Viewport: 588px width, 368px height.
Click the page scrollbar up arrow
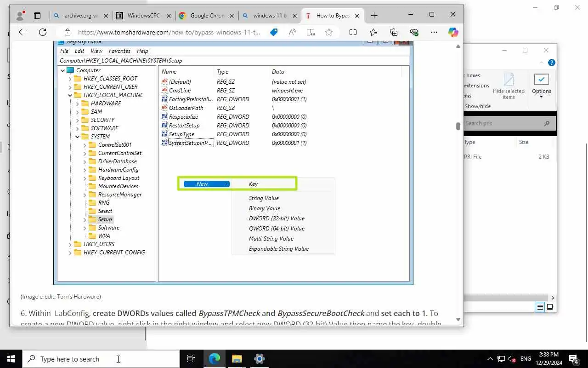point(458,47)
